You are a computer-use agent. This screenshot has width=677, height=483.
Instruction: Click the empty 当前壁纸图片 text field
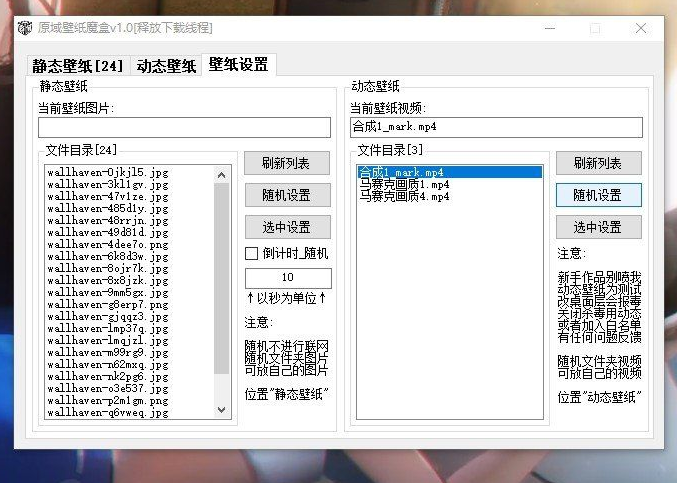(x=184, y=127)
